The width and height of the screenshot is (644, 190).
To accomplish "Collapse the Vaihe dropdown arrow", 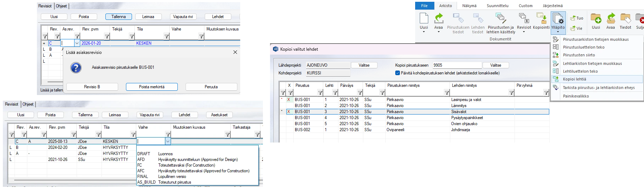I will pyautogui.click(x=168, y=141).
